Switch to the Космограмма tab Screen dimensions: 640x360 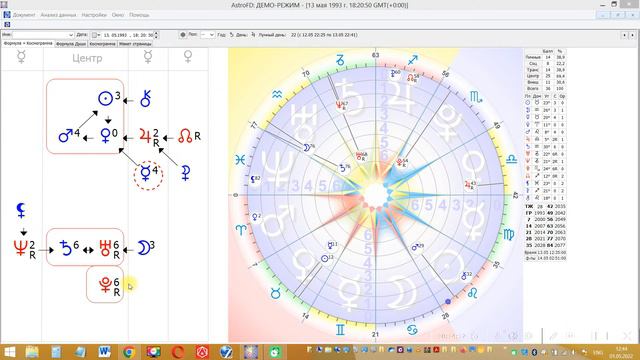click(x=102, y=44)
